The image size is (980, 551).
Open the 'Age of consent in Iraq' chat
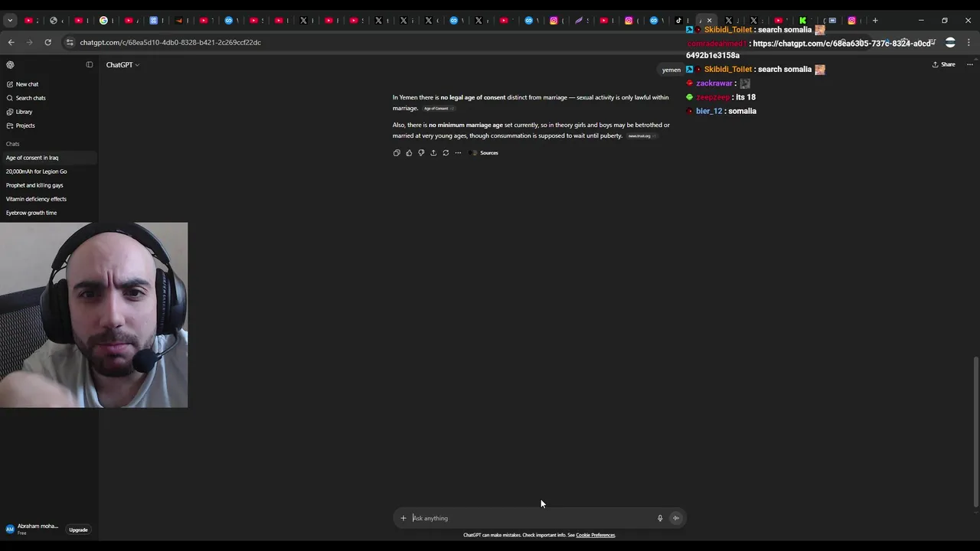tap(49, 158)
